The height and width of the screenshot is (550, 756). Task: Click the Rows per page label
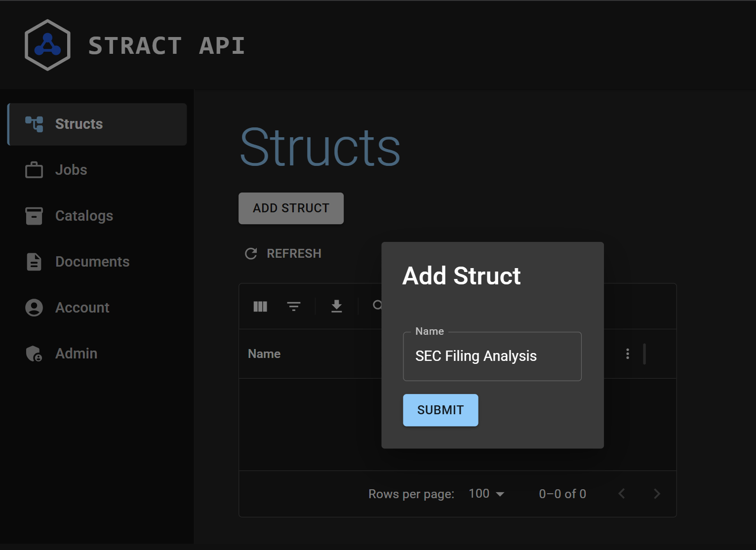411,494
